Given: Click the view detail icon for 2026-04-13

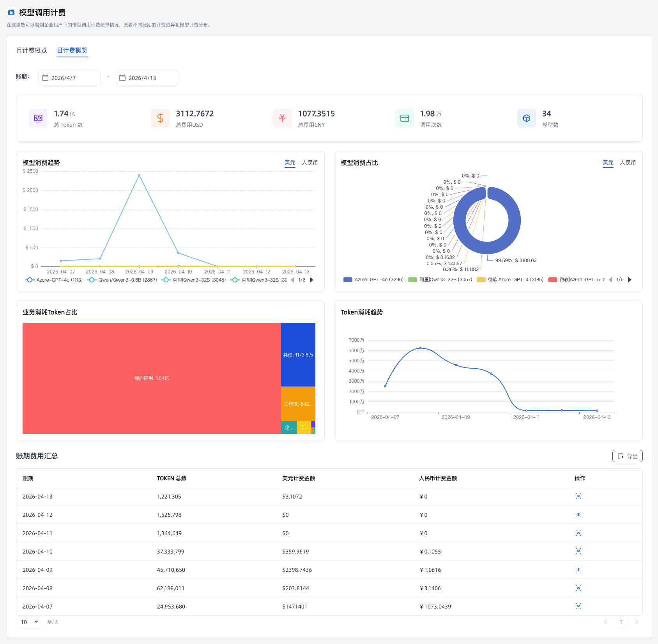Looking at the screenshot, I should [x=578, y=496].
